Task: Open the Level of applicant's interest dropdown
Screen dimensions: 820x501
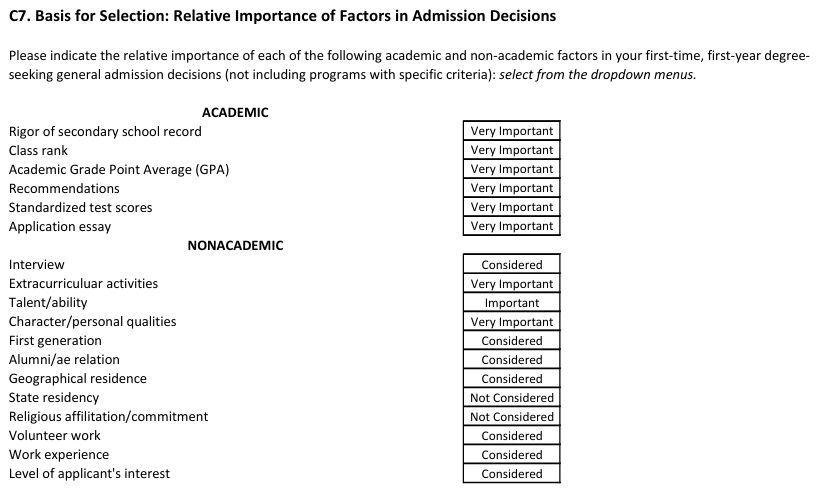Action: pyautogui.click(x=511, y=474)
